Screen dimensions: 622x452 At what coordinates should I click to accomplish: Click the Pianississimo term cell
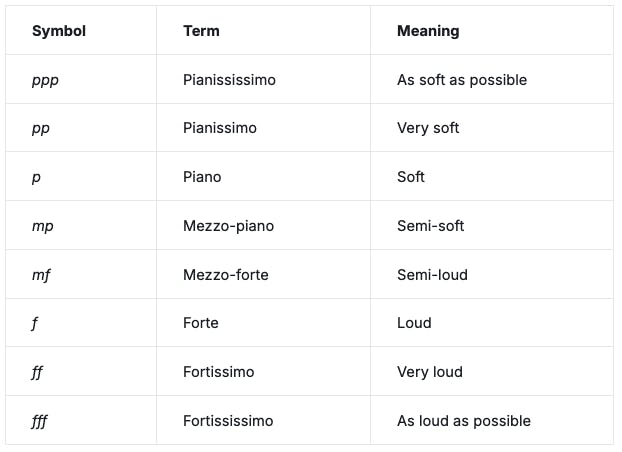229,80
